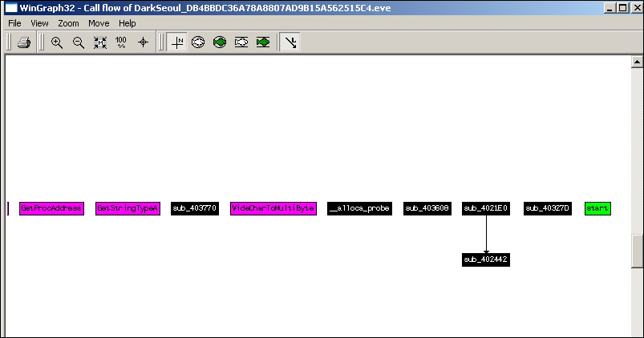This screenshot has height=338, width=644.
Task: Click the polar fisheye view icon
Action: 198,42
